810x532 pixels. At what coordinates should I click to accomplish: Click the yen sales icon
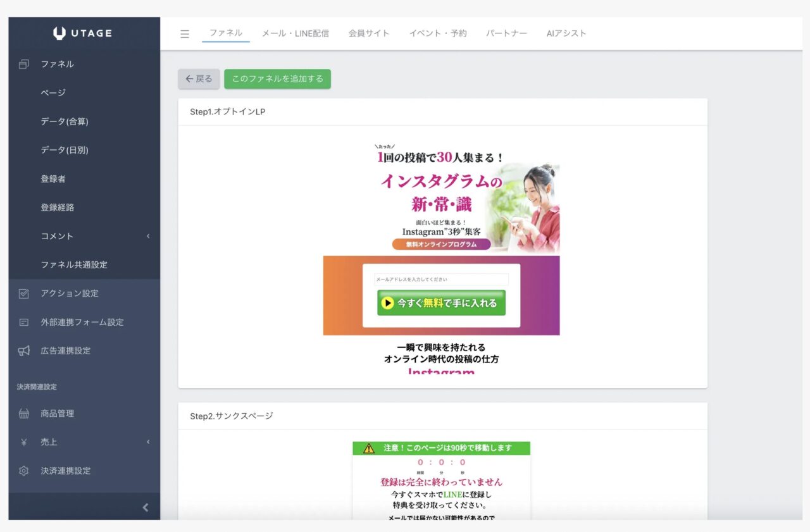24,442
